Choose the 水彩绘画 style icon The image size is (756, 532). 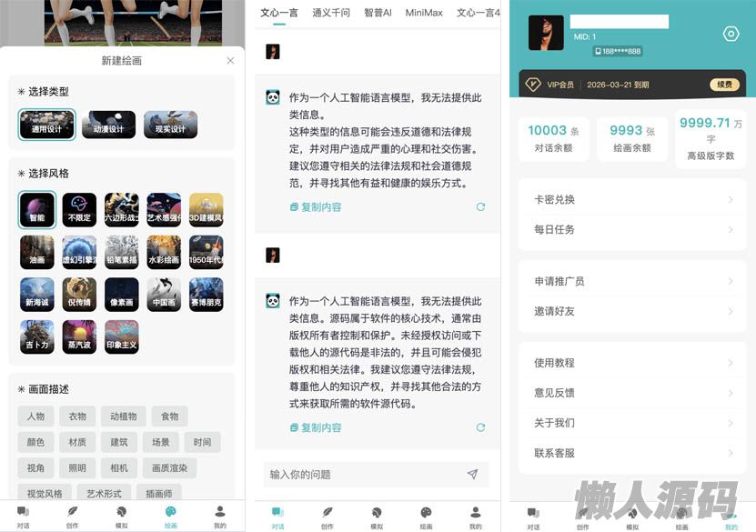pos(164,252)
